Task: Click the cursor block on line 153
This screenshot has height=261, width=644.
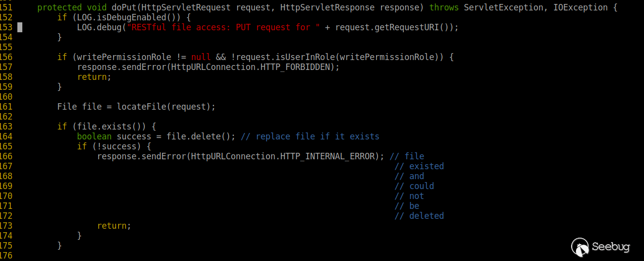Action: pos(20,27)
